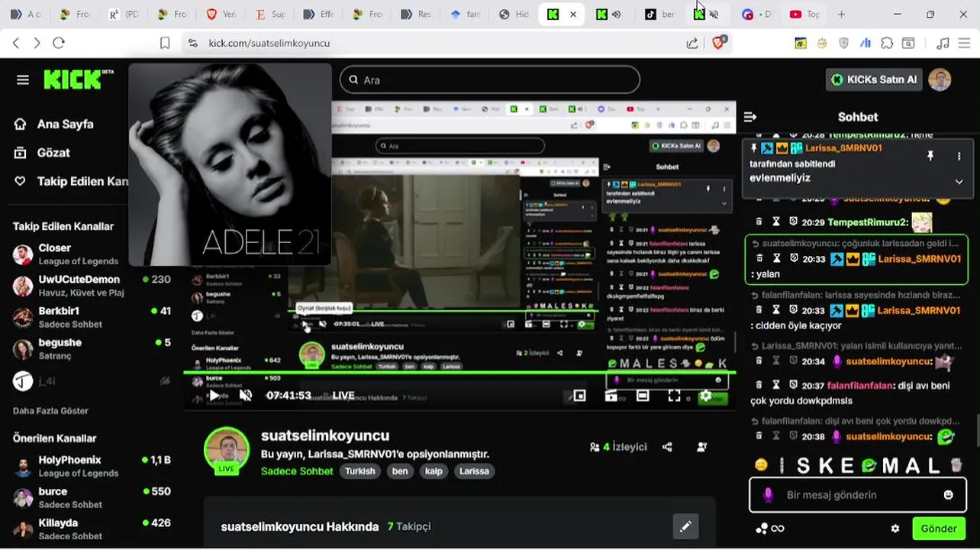Share the stream with share icon
Screen dimensions: 980x550
tap(667, 447)
